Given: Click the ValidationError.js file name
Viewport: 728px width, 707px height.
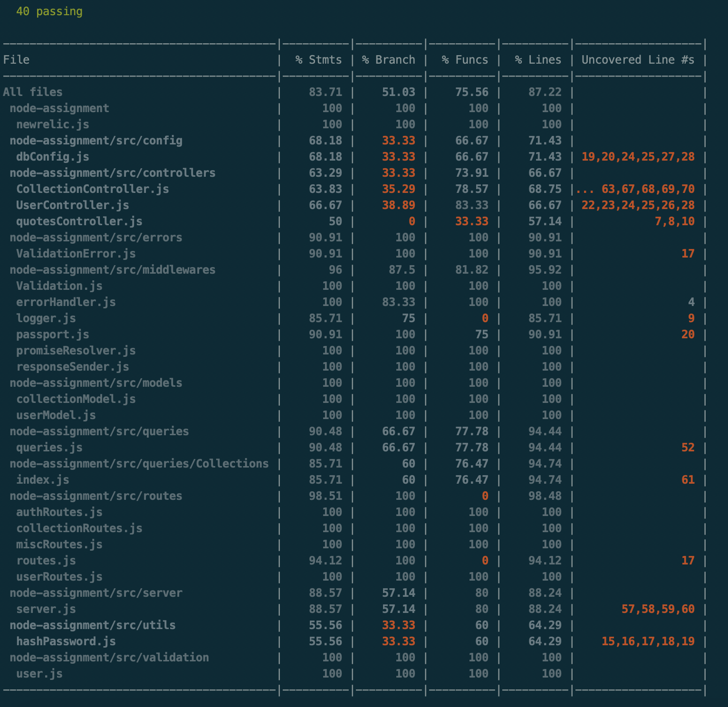Looking at the screenshot, I should pos(76,254).
